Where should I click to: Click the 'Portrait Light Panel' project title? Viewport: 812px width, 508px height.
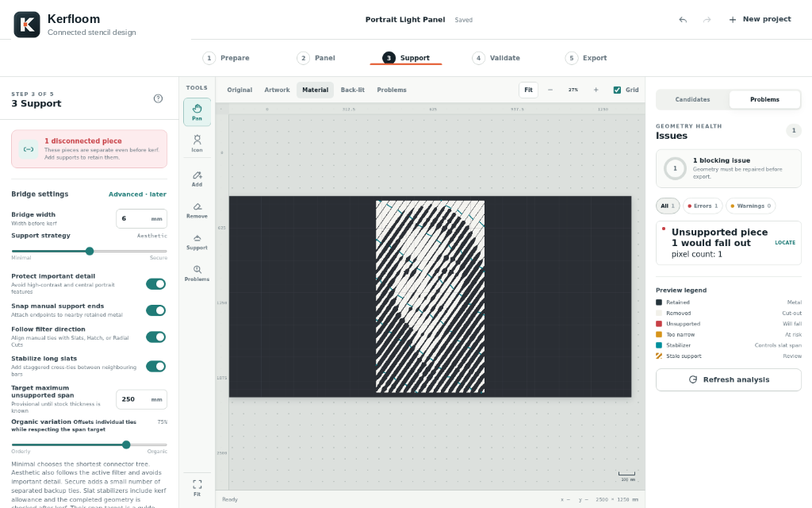tap(405, 20)
